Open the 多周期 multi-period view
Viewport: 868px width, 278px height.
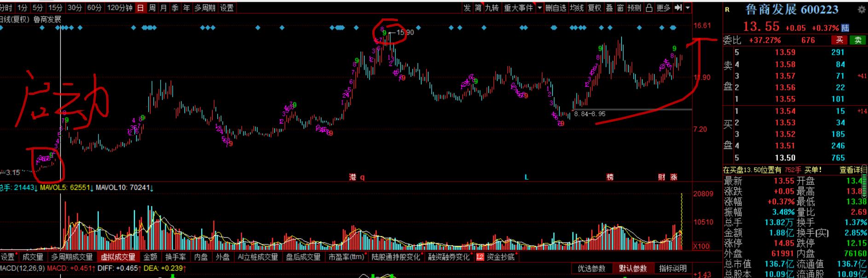pos(204,8)
